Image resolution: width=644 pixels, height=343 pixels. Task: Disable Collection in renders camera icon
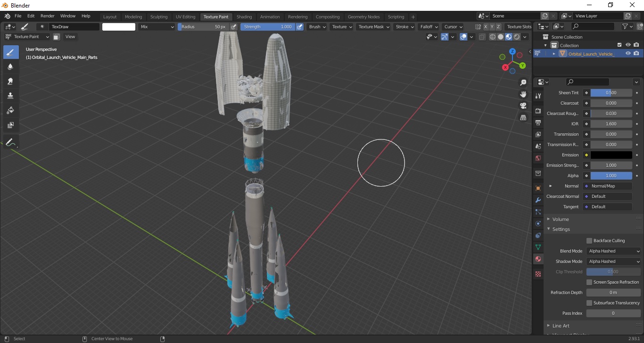[636, 45]
